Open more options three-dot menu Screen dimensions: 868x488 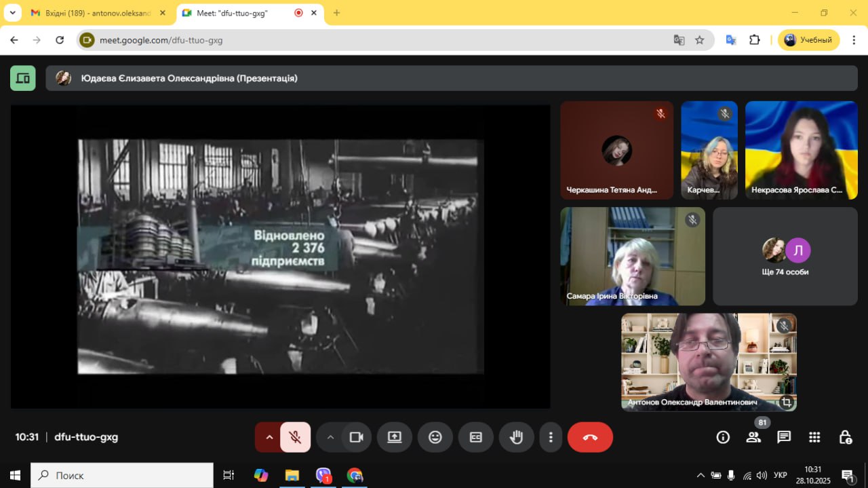click(x=551, y=437)
